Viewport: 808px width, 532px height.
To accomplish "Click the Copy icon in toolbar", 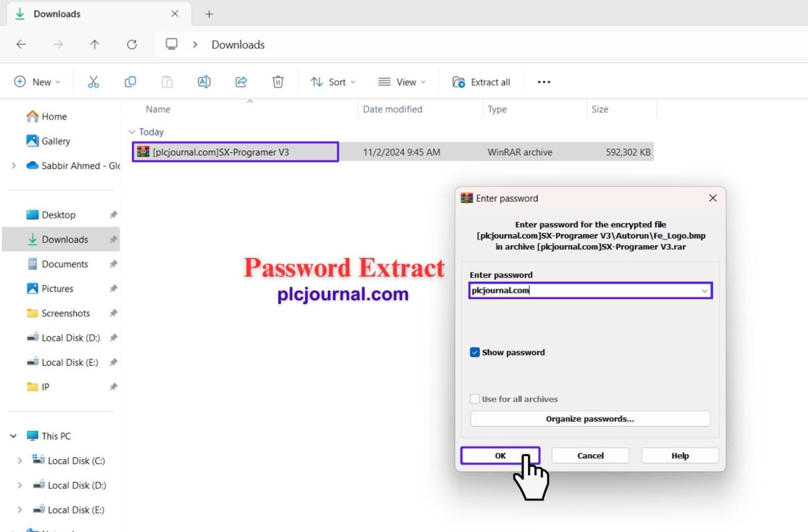I will pos(130,82).
